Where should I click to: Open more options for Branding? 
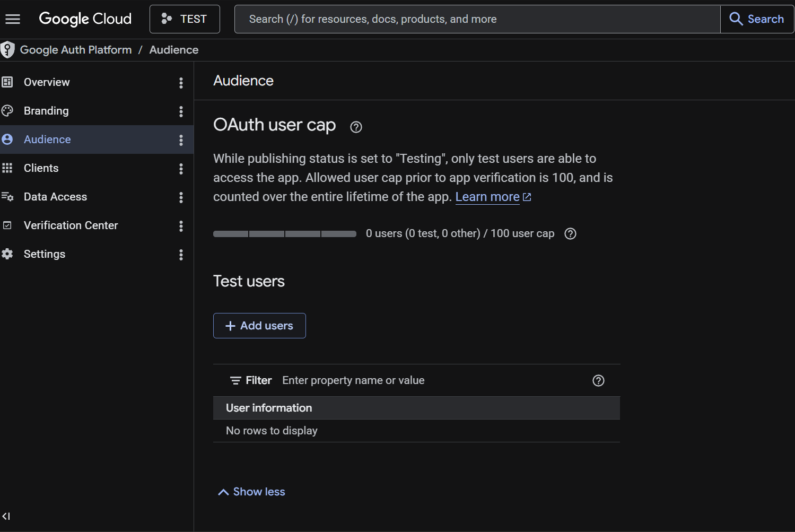click(x=181, y=111)
